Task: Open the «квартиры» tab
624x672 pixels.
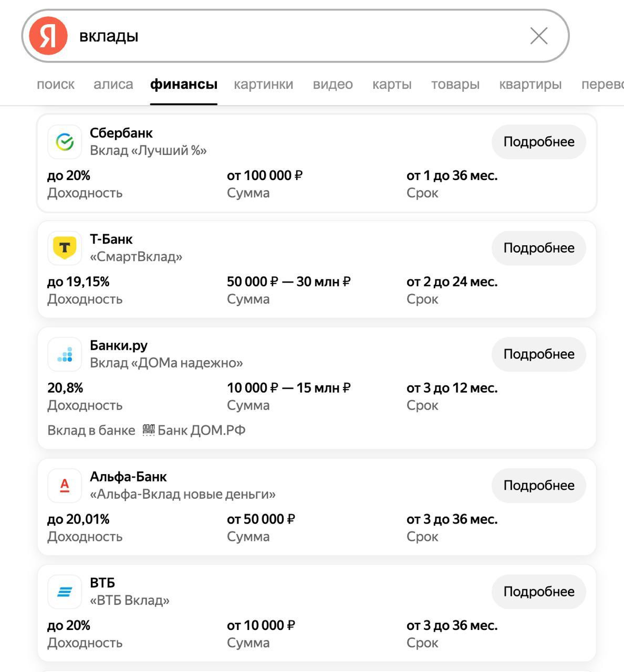Action: click(x=530, y=84)
